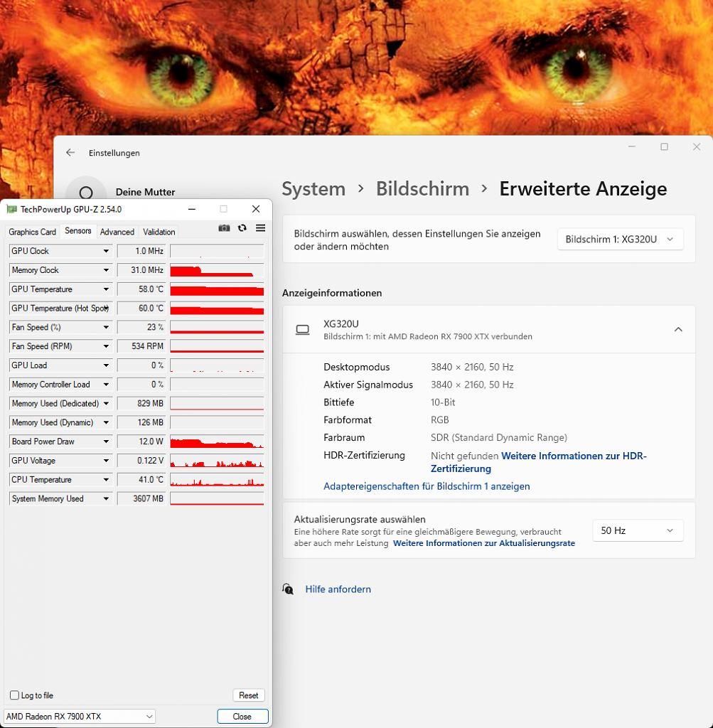Open the AMD Radeon RX 7900 XTX selector
This screenshot has height=728, width=713.
pyautogui.click(x=80, y=717)
